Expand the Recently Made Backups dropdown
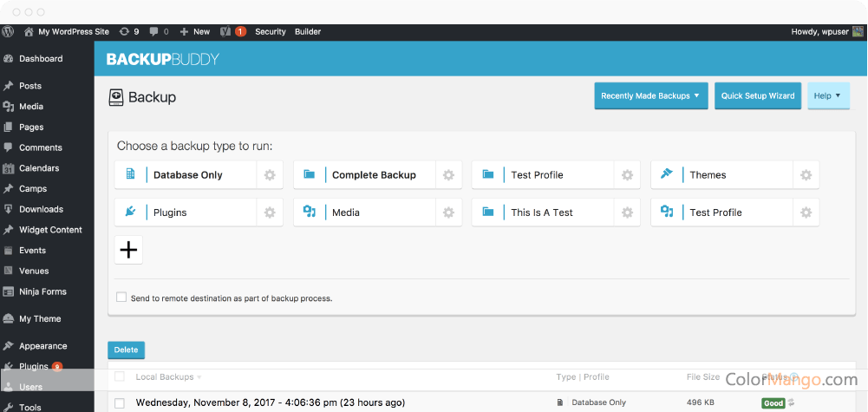 pos(650,96)
